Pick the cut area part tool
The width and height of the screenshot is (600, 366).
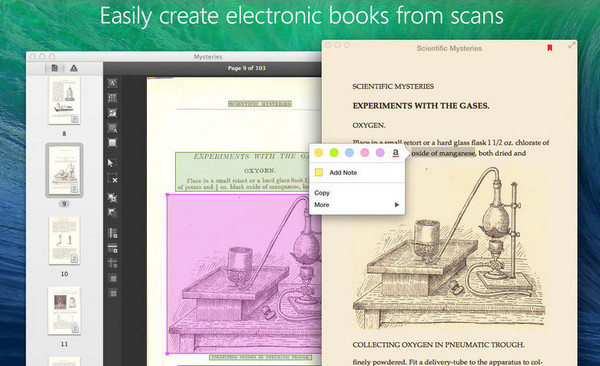coord(112,212)
